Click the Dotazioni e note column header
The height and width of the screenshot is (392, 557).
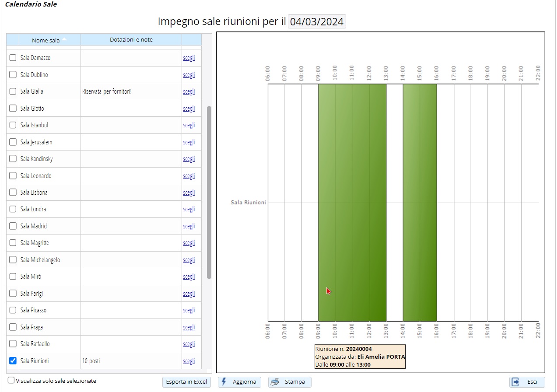(131, 40)
